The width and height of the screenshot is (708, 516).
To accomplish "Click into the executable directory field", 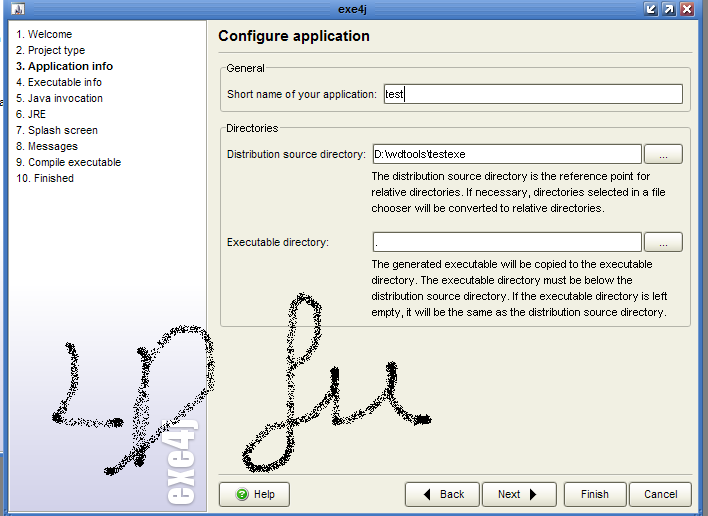I will [x=507, y=242].
